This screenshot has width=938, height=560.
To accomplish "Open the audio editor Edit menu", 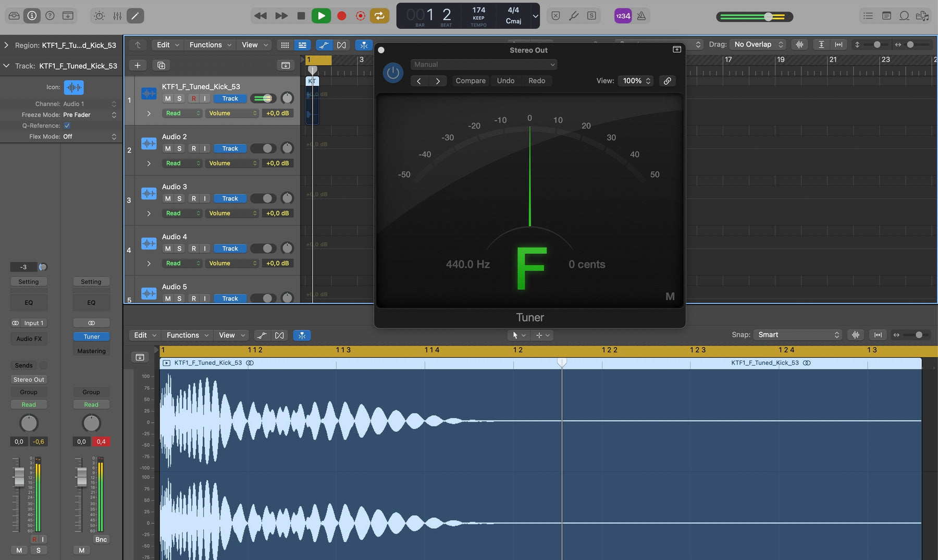I will [x=145, y=335].
